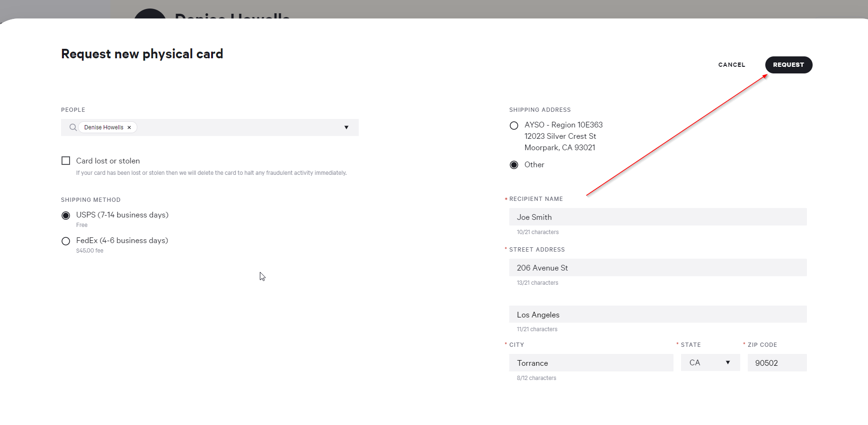This screenshot has width=868, height=425.
Task: Click the Street Address field 206 Avenue St
Action: [657, 268]
